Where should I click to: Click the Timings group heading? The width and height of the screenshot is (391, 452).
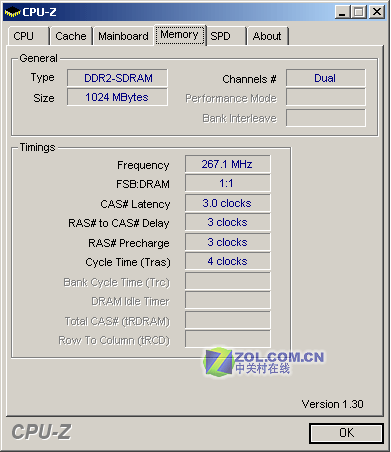(x=37, y=147)
